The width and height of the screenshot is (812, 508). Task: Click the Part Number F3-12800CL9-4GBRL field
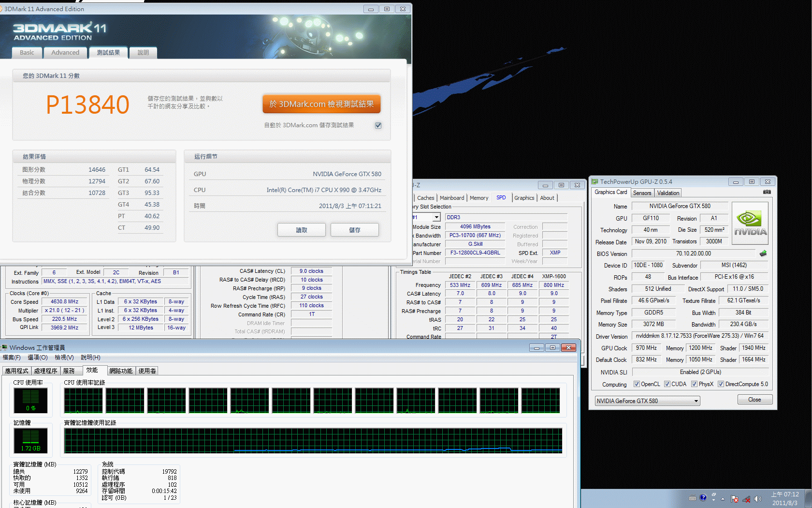(475, 253)
